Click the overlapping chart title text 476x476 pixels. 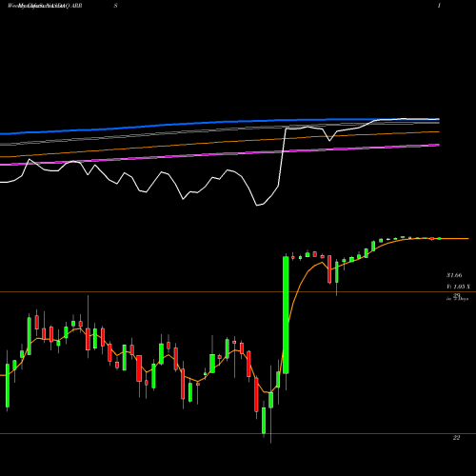coord(45,6)
